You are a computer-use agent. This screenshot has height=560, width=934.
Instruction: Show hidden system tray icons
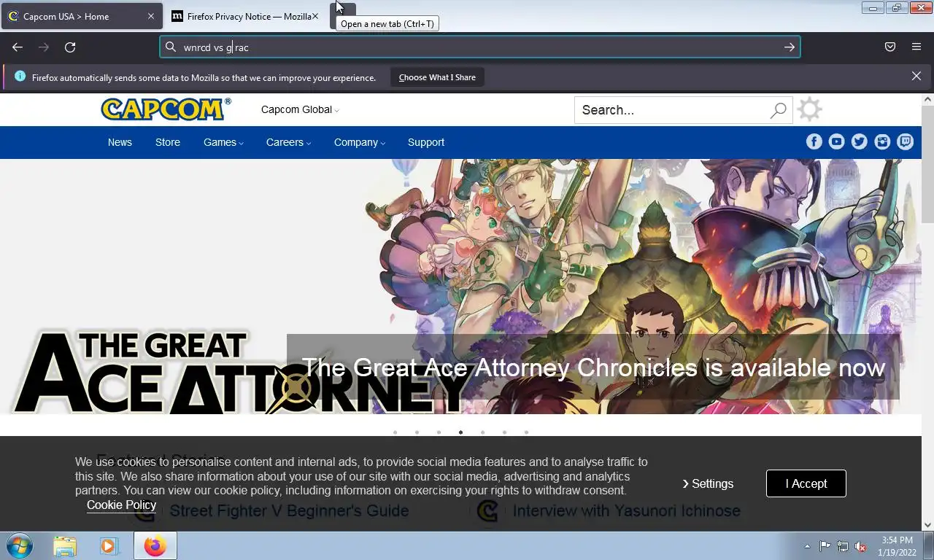click(807, 546)
